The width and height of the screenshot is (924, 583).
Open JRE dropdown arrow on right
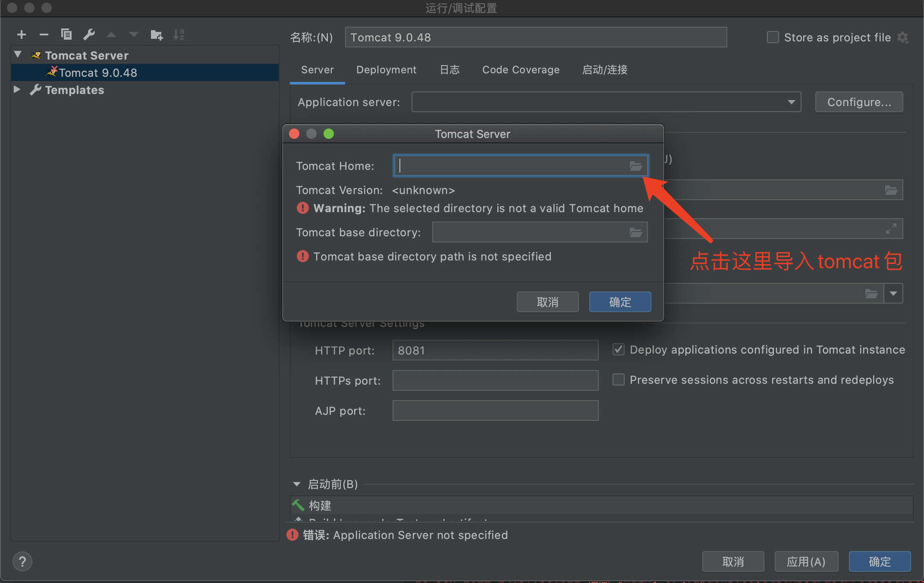click(x=893, y=294)
